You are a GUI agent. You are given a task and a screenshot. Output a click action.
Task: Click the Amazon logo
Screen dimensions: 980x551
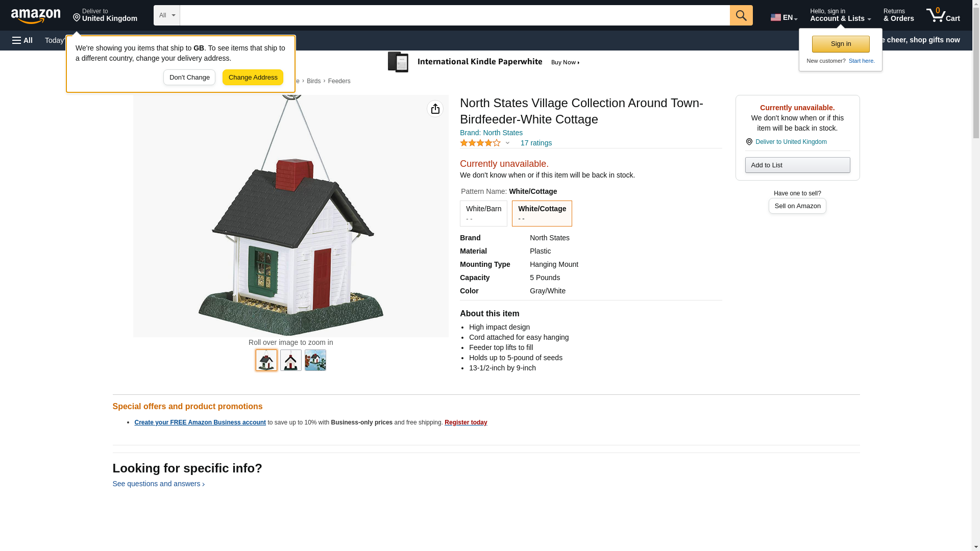click(x=36, y=16)
